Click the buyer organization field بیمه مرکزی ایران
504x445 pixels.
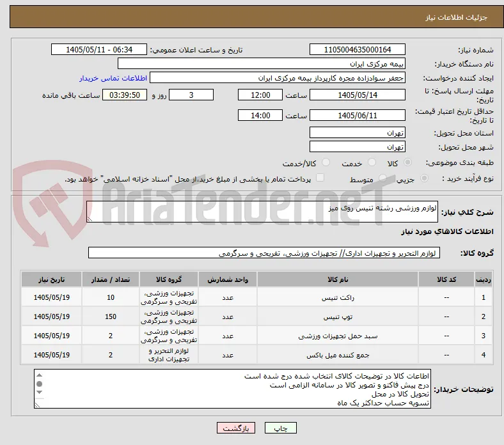point(262,64)
